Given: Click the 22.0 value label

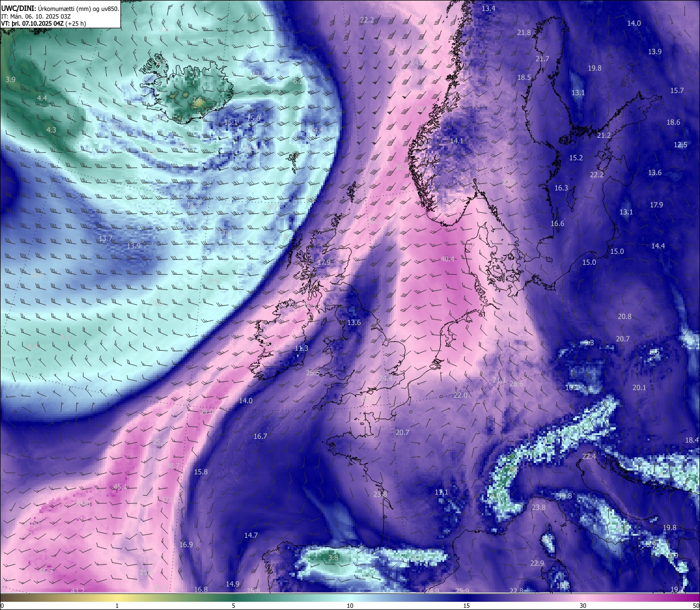Looking at the screenshot, I should click(x=460, y=395).
